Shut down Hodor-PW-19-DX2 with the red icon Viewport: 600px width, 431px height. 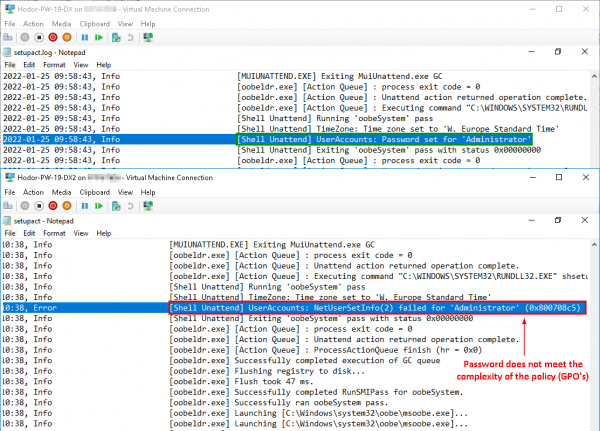tap(53, 206)
